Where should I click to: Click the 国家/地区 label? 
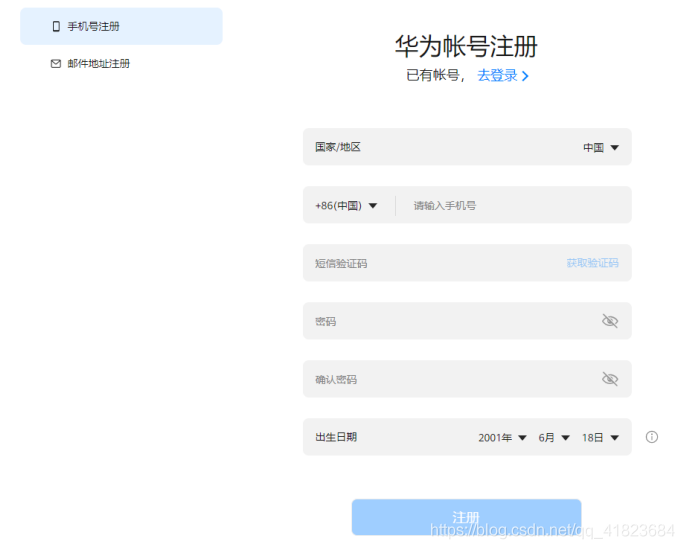click(338, 147)
